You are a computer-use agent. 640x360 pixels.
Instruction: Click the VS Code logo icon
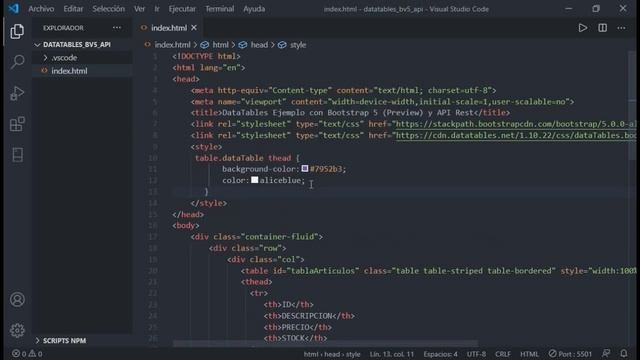click(13, 9)
